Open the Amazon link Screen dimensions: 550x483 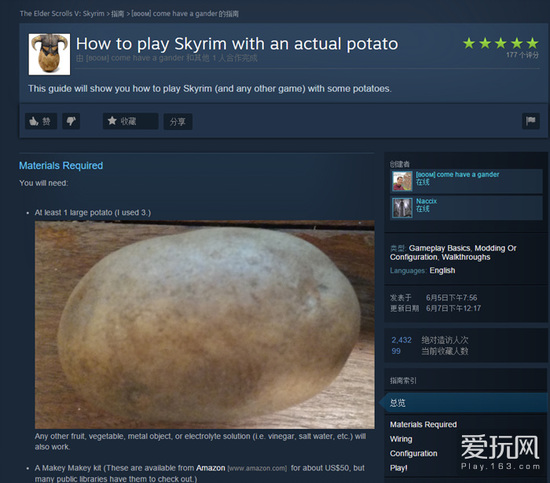click(x=210, y=468)
